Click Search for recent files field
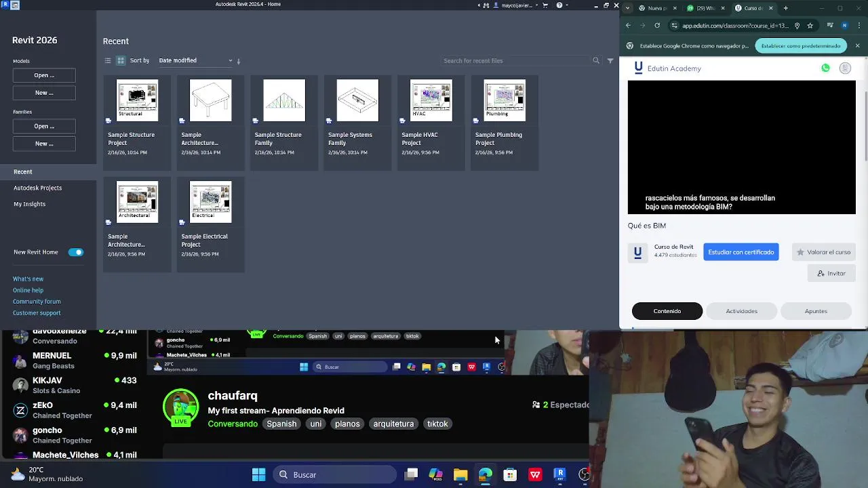This screenshot has height=488, width=868. tap(515, 60)
